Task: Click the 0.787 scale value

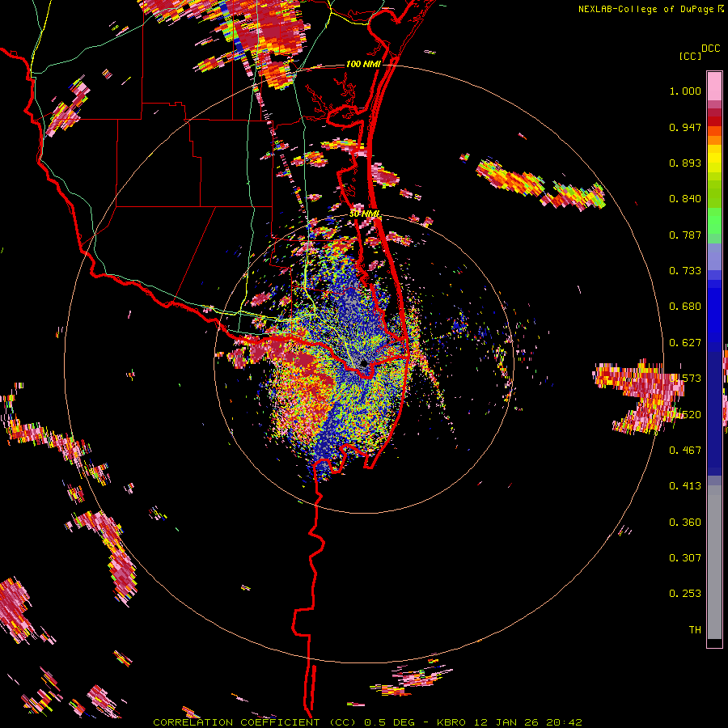Action: [x=685, y=235]
